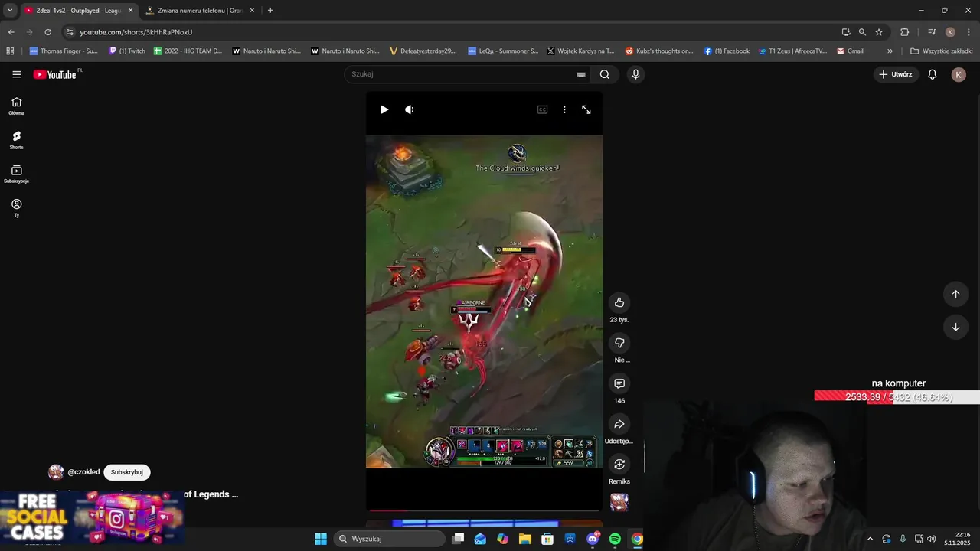Image resolution: width=980 pixels, height=551 pixels.
Task: Toggle closed captions on the Short
Action: pos(542,109)
